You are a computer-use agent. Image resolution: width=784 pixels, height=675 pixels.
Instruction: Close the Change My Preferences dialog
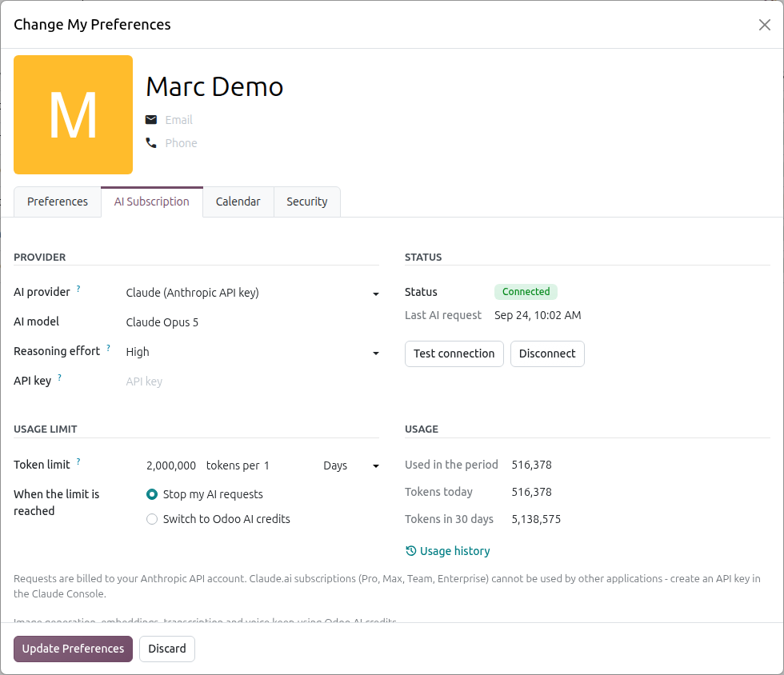764,25
